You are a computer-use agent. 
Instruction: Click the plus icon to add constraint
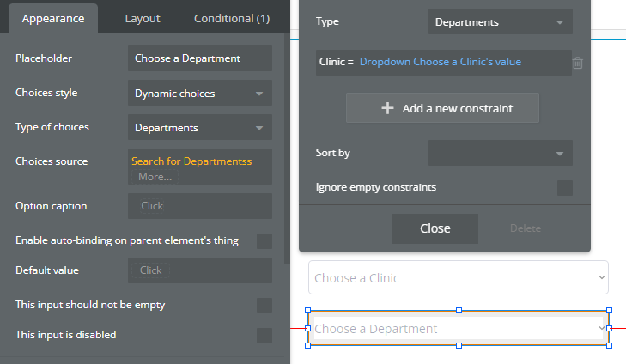(387, 108)
